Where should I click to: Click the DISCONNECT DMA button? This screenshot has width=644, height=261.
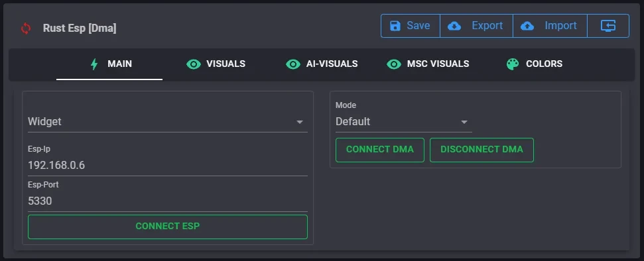pos(482,150)
